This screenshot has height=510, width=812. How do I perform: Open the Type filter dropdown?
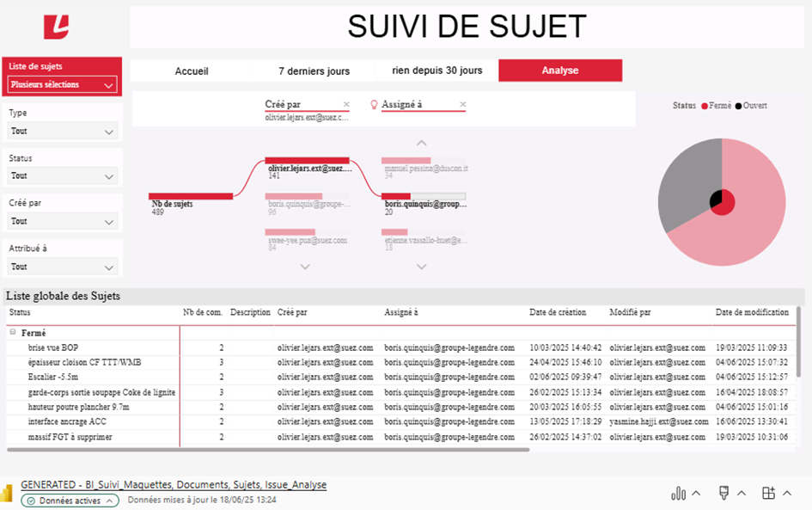(x=62, y=131)
